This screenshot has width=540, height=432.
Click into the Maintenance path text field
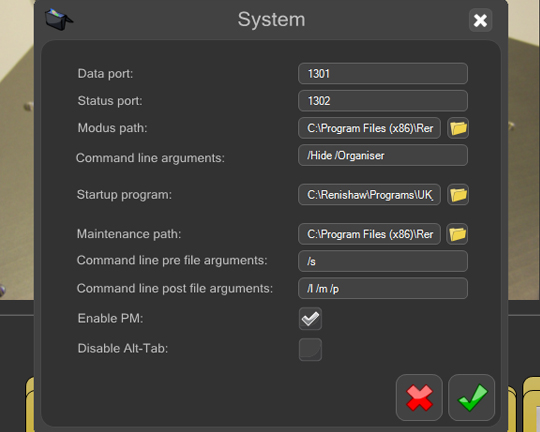(369, 234)
